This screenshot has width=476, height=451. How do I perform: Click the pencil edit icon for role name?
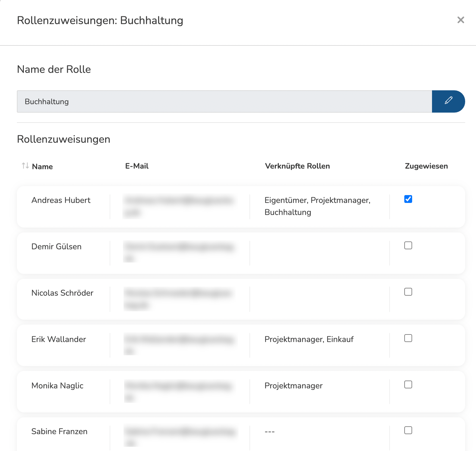point(448,101)
